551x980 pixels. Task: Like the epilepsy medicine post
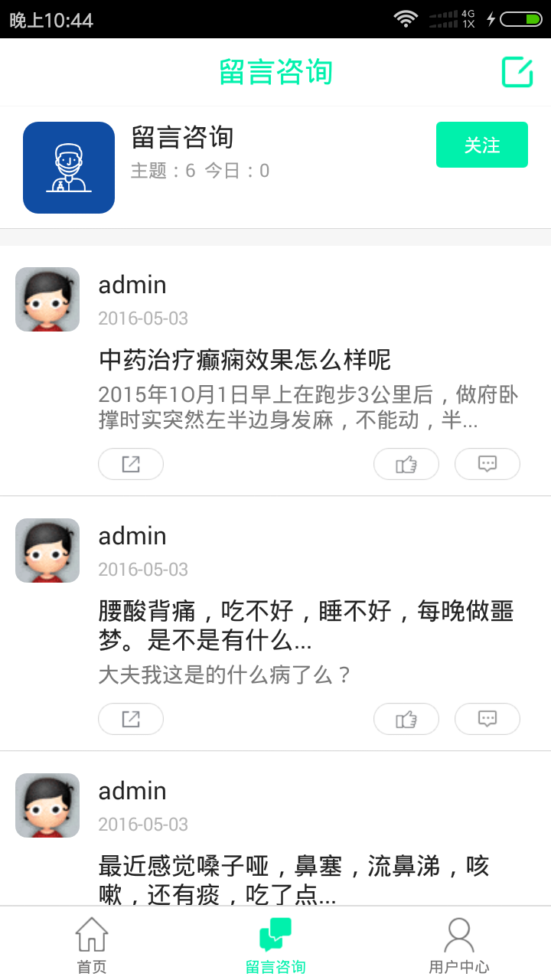point(406,464)
